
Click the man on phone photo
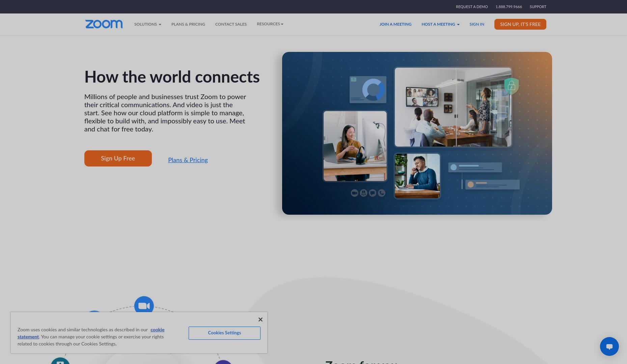pos(417,176)
